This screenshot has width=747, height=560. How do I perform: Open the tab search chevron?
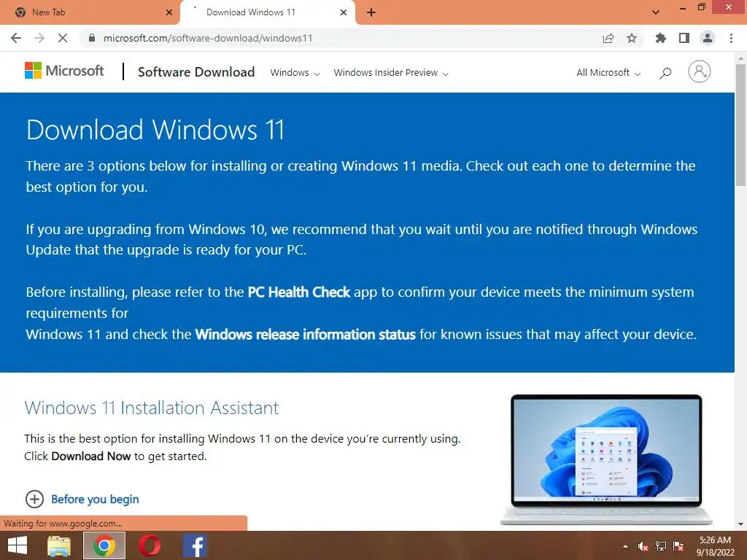(656, 12)
